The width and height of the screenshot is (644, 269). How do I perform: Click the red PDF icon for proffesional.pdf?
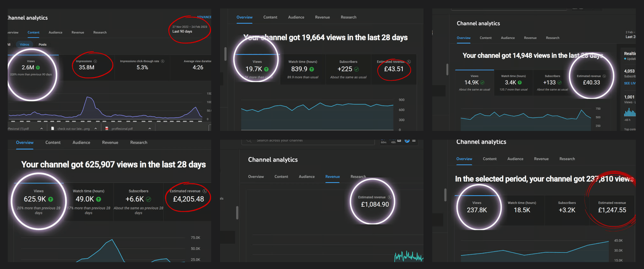click(107, 128)
